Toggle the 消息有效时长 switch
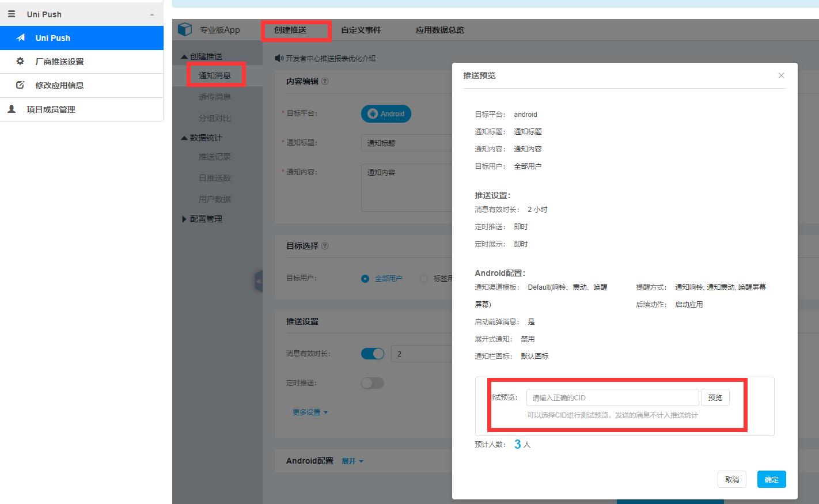This screenshot has height=504, width=819. pos(373,354)
